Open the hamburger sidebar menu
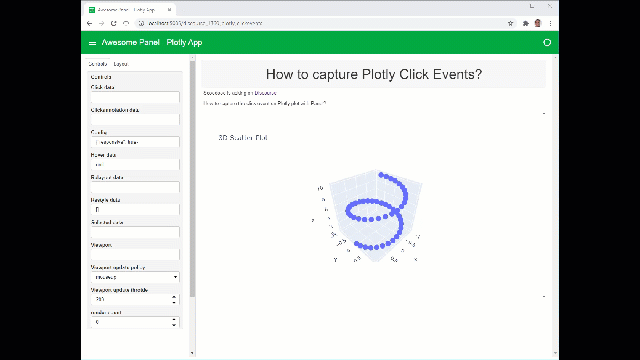Screen dimensions: 640x360 coord(92,43)
